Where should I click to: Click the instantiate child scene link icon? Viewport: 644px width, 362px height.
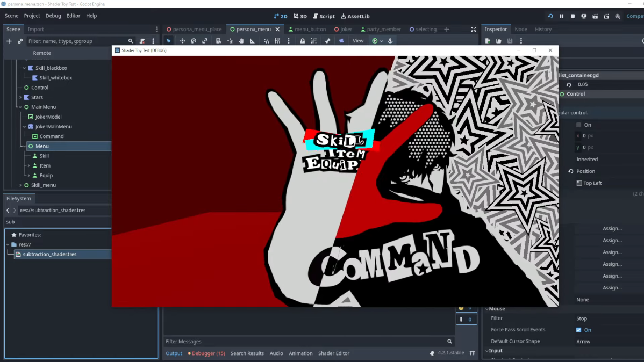pyautogui.click(x=20, y=41)
